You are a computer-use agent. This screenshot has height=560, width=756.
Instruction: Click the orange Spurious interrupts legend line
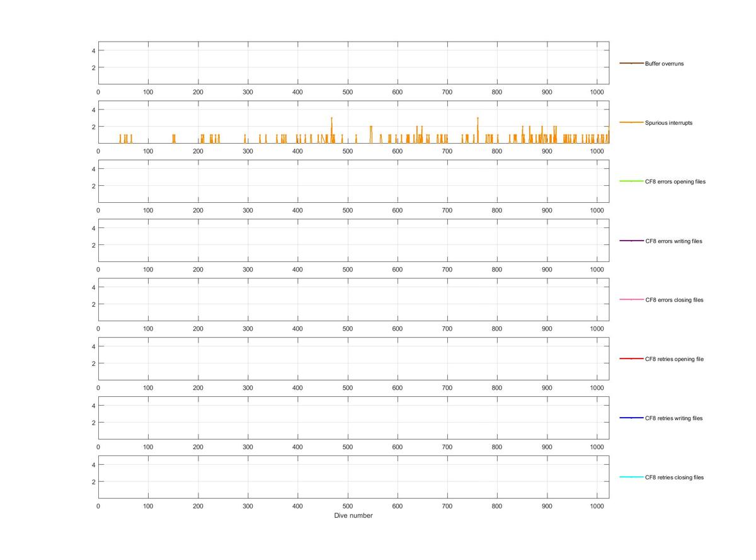[631, 122]
